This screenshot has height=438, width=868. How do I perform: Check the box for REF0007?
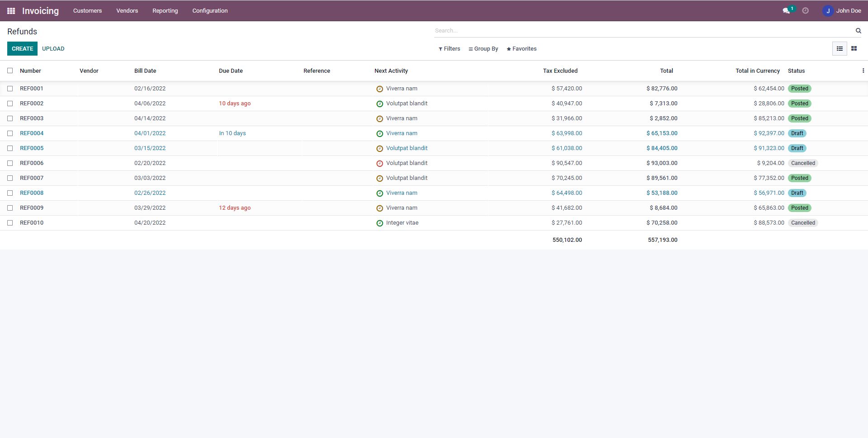(10, 178)
